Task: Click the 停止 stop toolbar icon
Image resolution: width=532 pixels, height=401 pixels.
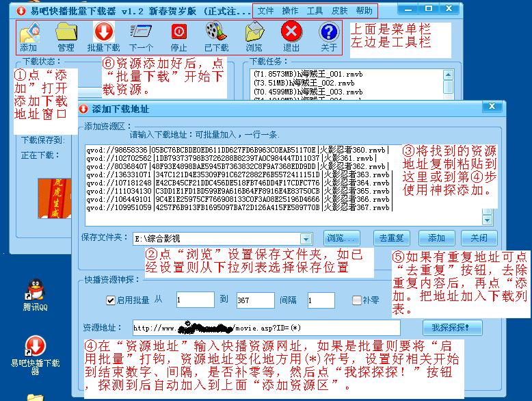Action: point(178,37)
